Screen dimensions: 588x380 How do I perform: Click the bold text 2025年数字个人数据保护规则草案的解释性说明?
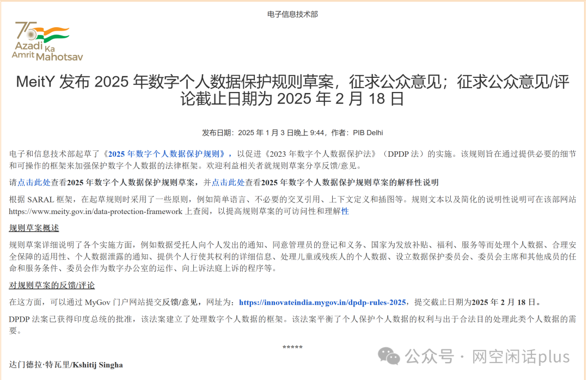pos(350,182)
